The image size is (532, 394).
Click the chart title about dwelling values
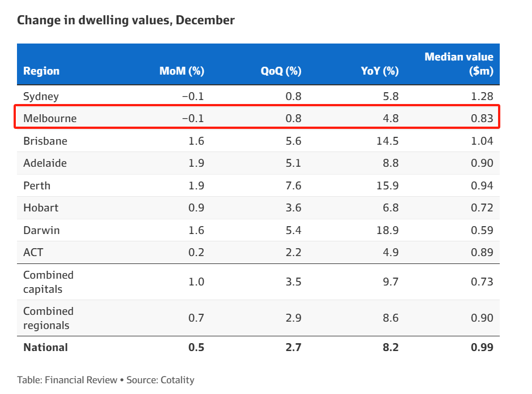(x=126, y=20)
